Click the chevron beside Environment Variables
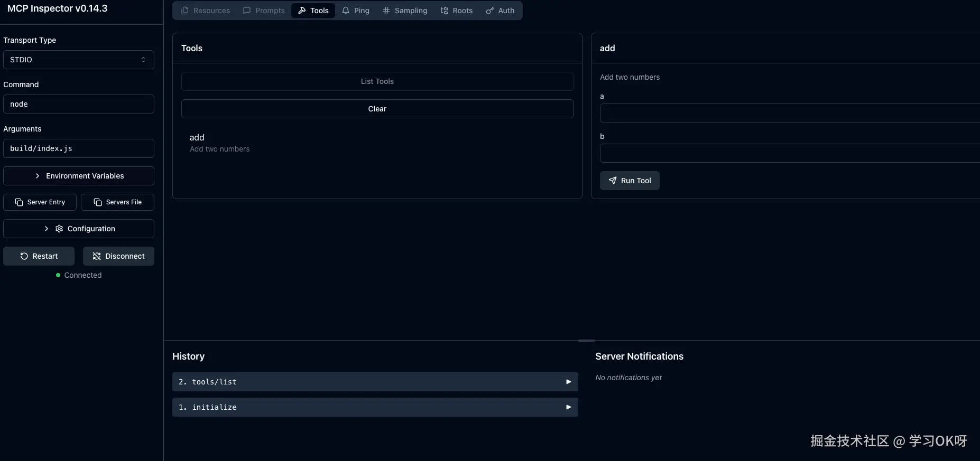This screenshot has width=980, height=461. [x=38, y=176]
